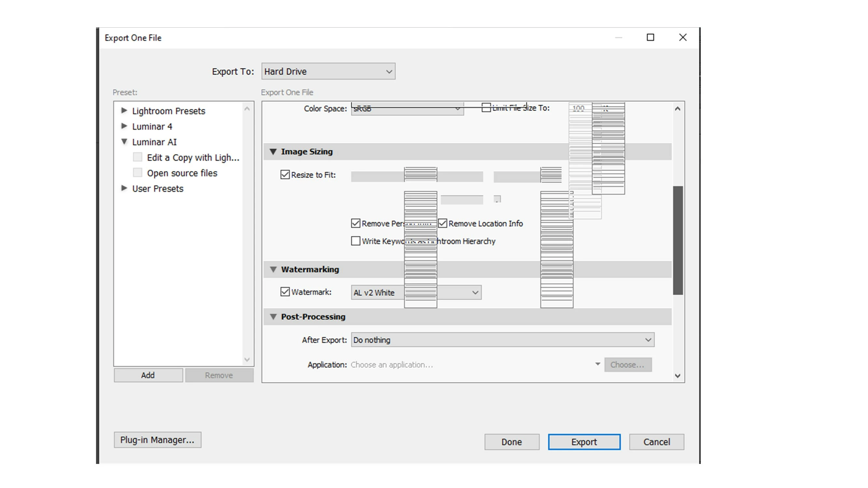Uncheck the Resize to Fit checkbox
The height and width of the screenshot is (488, 868).
pyautogui.click(x=285, y=174)
